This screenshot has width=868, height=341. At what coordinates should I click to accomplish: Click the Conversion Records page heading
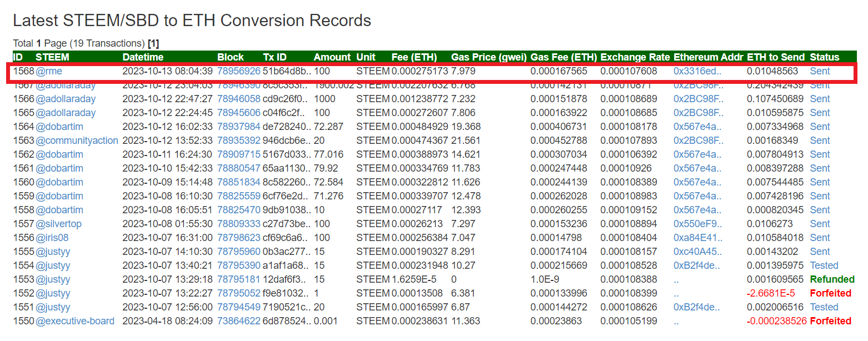click(192, 21)
